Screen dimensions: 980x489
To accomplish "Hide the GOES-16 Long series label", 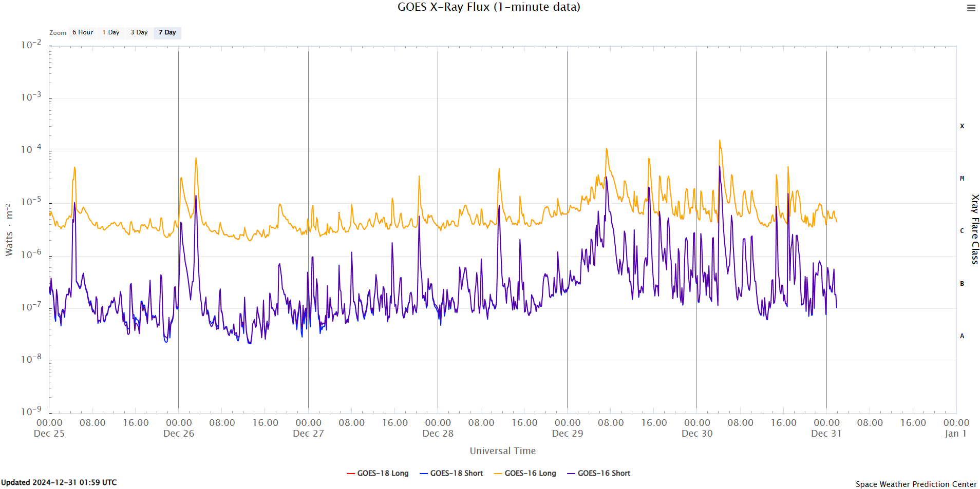I will [530, 473].
